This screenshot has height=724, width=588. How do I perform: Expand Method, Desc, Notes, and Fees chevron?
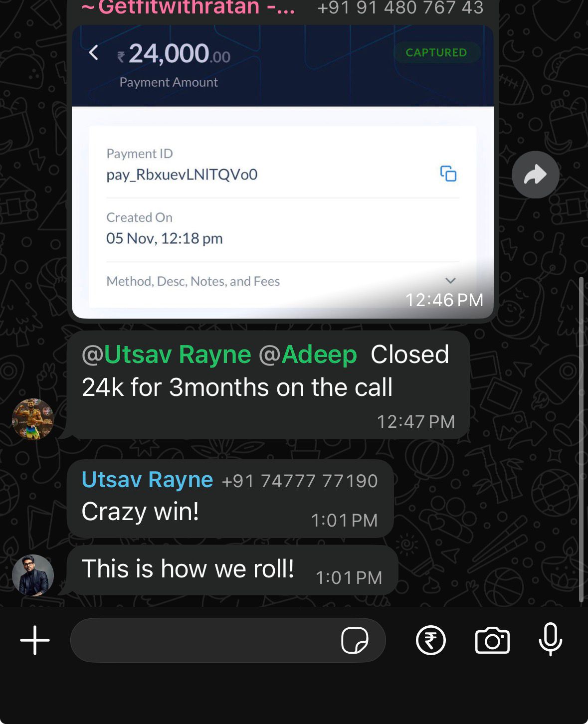click(450, 281)
